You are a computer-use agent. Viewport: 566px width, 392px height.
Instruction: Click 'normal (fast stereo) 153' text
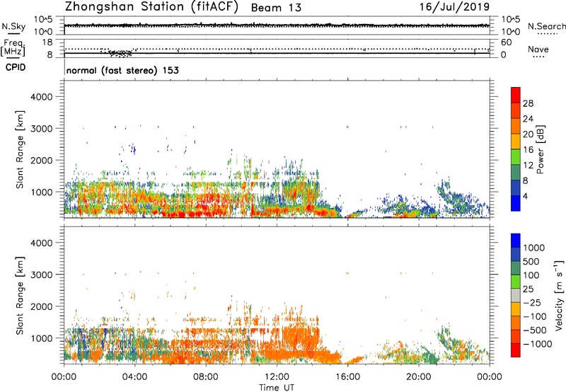tap(122, 70)
